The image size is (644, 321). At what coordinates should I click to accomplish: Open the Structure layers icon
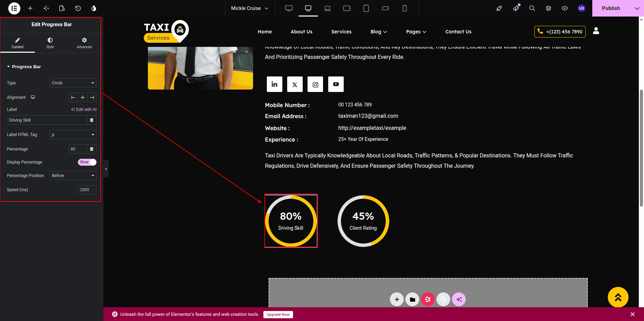click(549, 8)
